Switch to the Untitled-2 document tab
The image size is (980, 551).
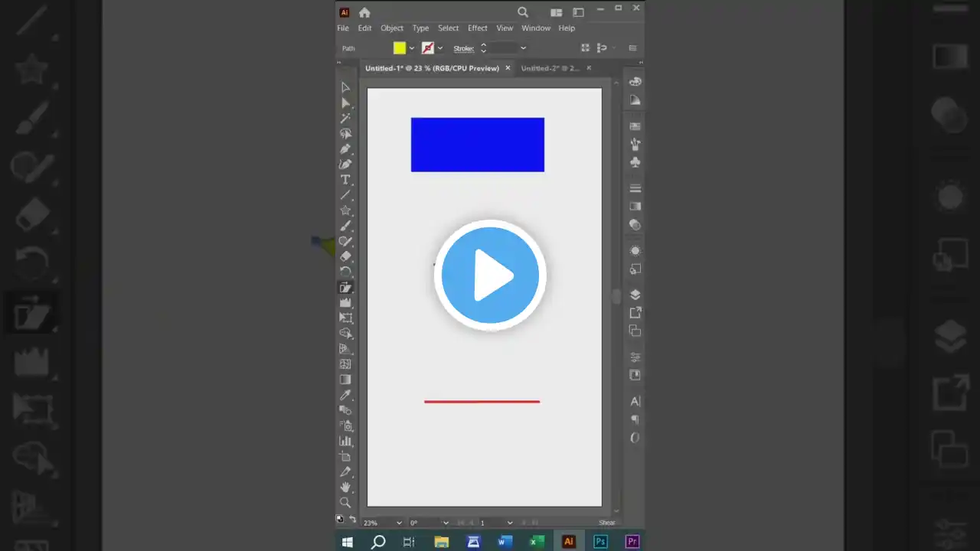[x=550, y=68]
